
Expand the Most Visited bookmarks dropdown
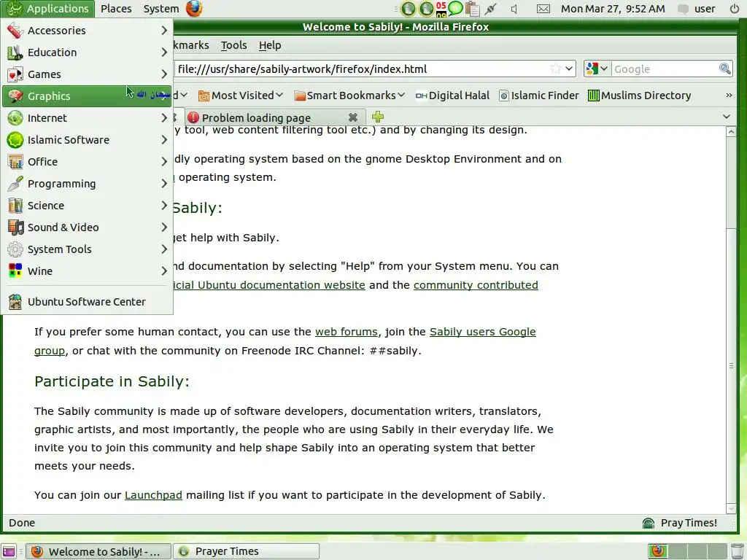coord(241,96)
